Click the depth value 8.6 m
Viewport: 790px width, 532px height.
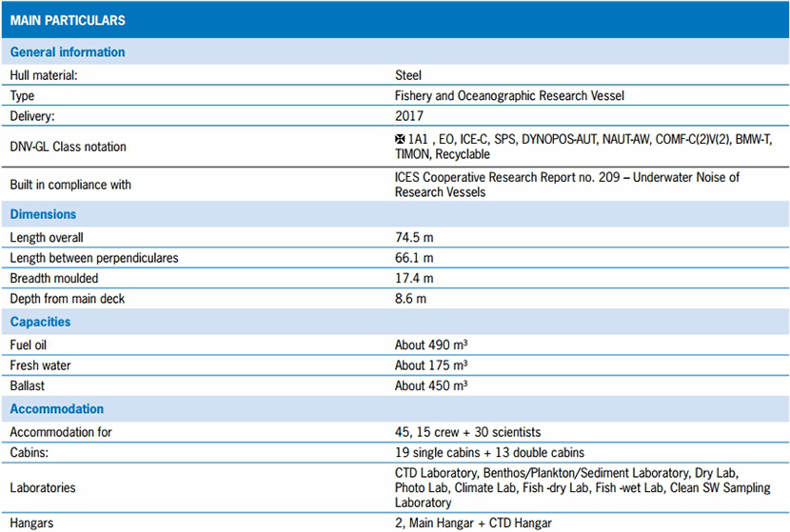[x=411, y=299]
